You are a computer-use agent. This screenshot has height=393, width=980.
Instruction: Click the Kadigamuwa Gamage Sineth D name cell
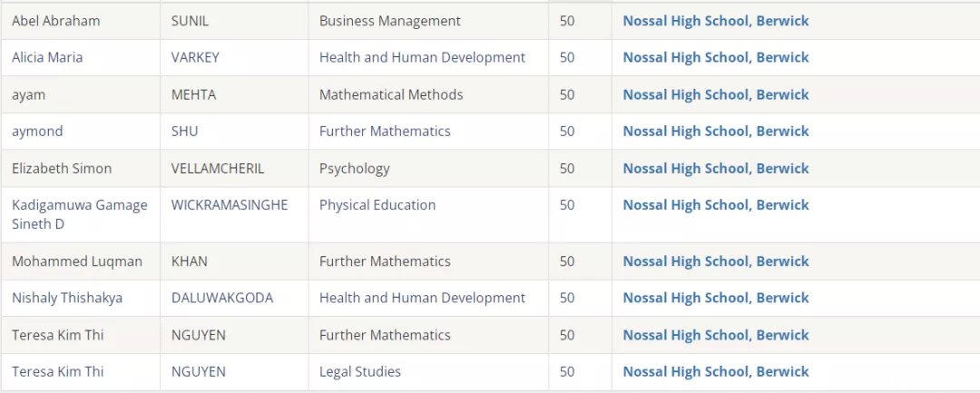point(81,214)
